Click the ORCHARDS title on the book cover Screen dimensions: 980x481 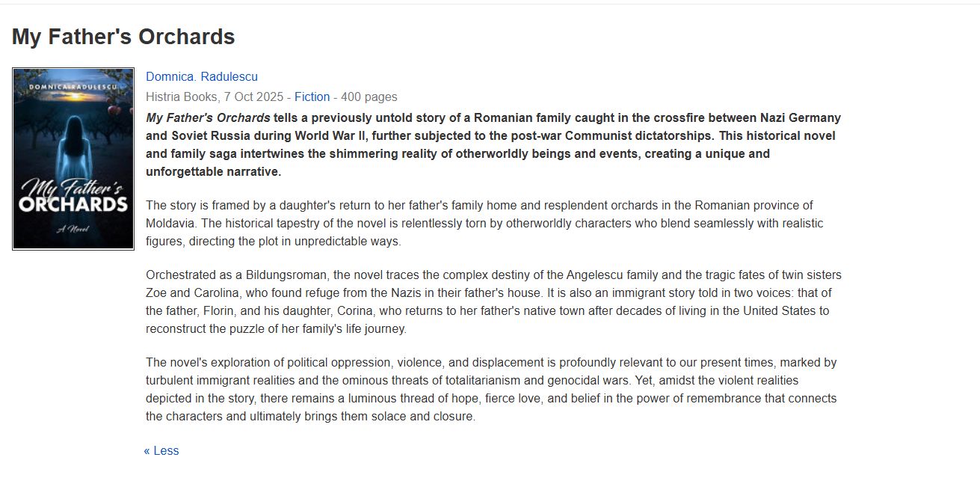click(73, 204)
